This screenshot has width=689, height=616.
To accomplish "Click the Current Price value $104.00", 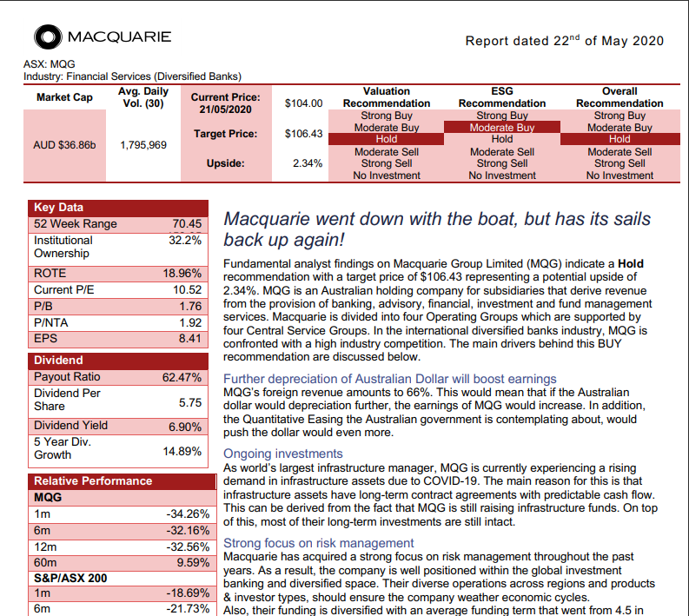I will point(303,103).
